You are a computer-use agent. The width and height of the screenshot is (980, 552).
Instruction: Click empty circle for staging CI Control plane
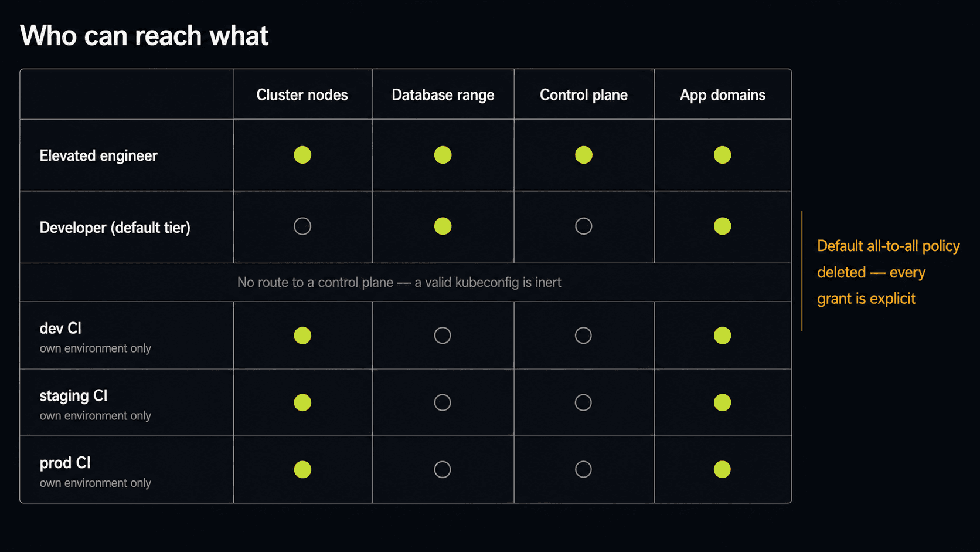click(x=583, y=402)
